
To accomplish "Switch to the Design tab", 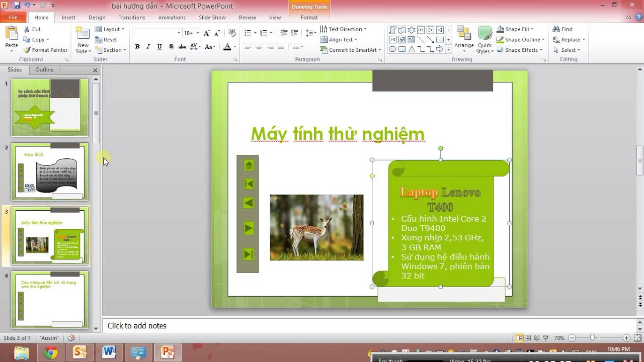I will coord(97,18).
